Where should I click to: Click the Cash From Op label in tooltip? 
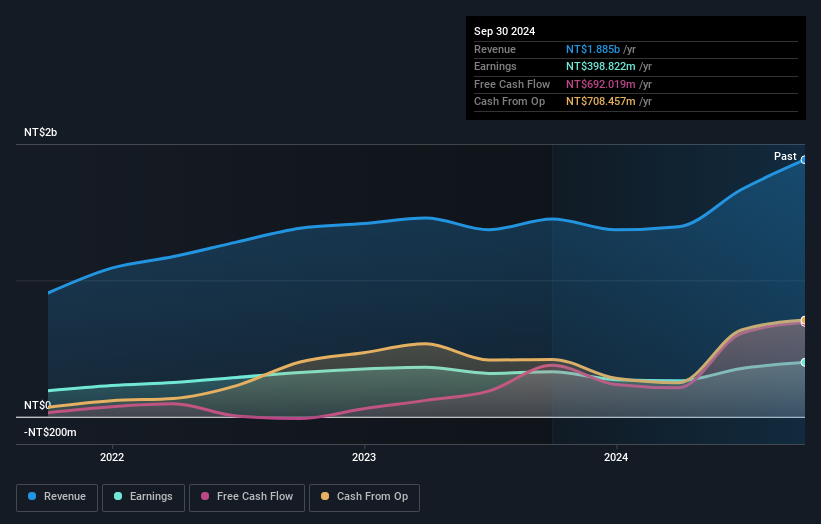[x=509, y=102]
